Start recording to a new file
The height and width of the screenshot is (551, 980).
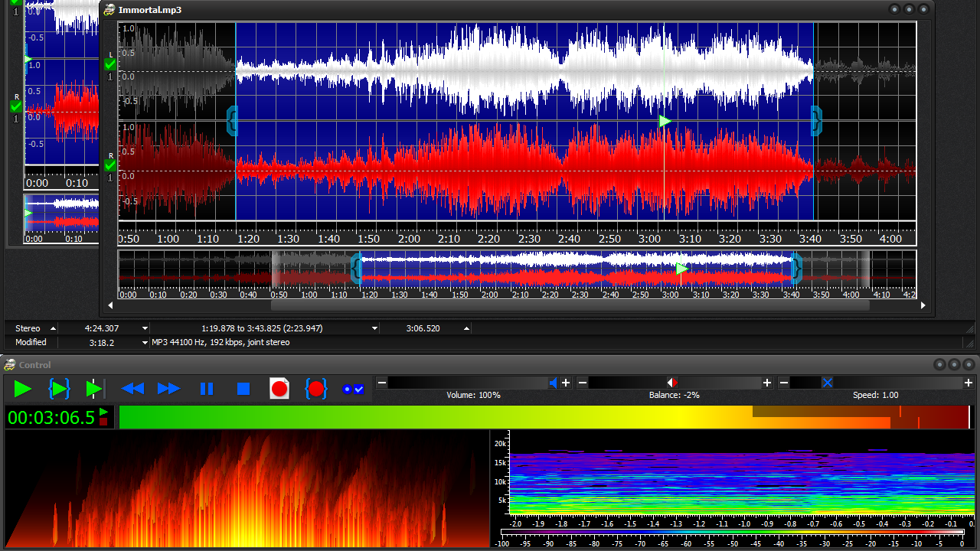[x=279, y=390]
